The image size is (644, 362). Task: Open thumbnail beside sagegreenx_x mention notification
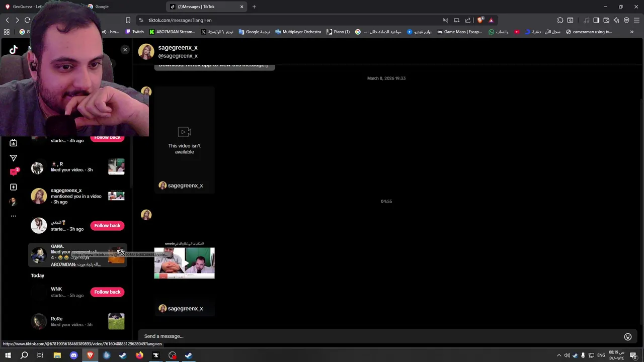[116, 196]
